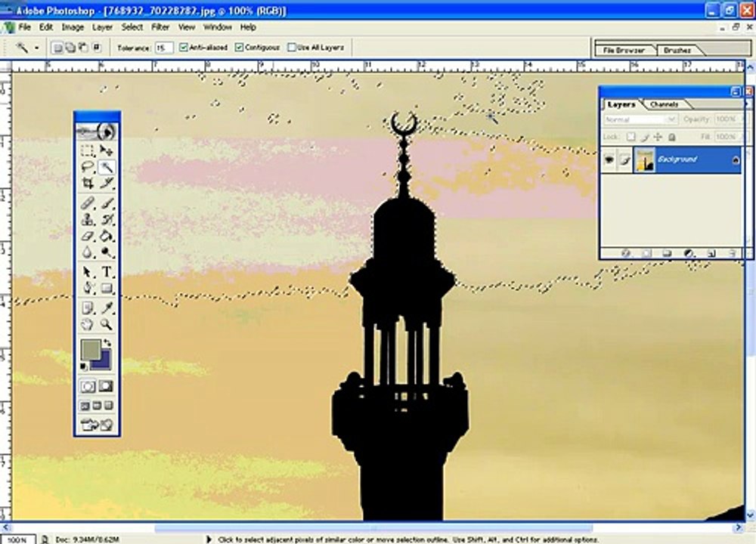Select the Dodge tool

[106, 252]
